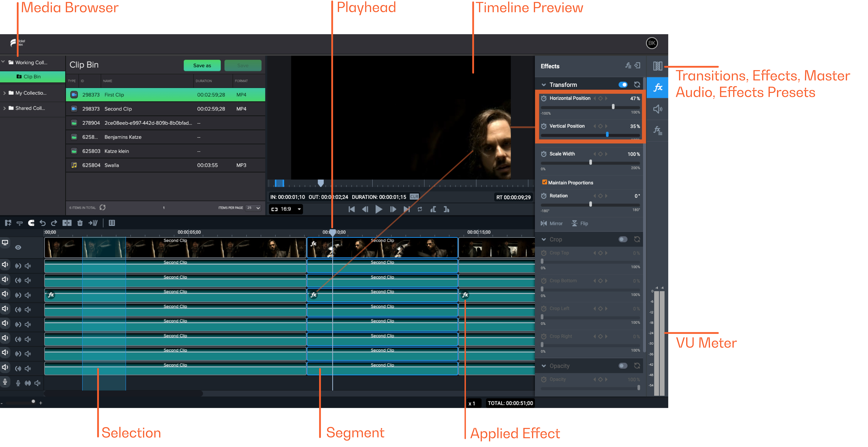Click the Flip button

[x=580, y=223]
